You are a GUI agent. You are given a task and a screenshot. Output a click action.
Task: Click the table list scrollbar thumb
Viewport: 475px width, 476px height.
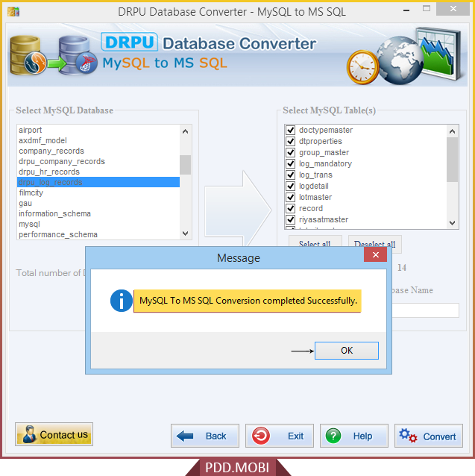pyautogui.click(x=452, y=160)
